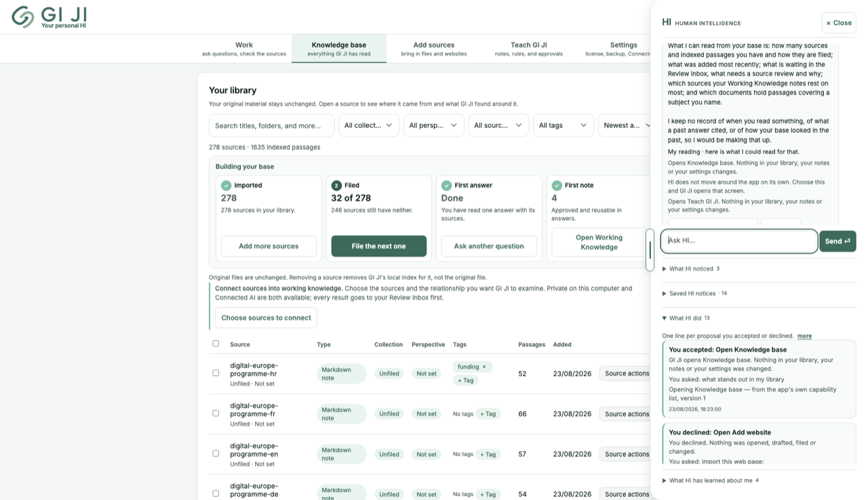This screenshot has height=500, width=868.
Task: Click the Markdown note type pill for digital-europe-programme-en
Action: pyautogui.click(x=341, y=454)
